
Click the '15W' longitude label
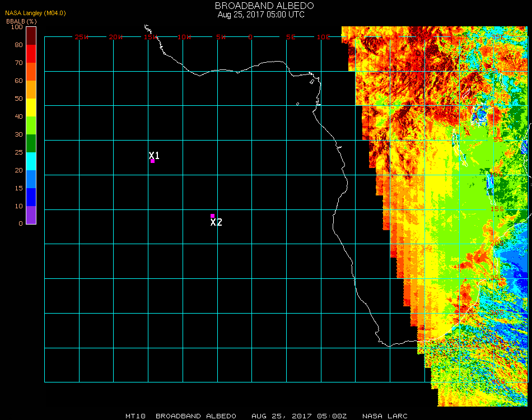point(150,37)
